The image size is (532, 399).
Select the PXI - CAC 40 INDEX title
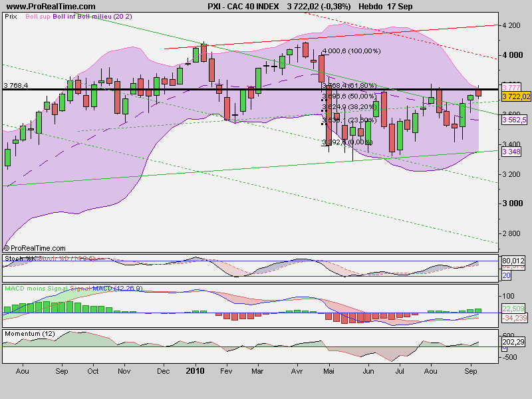(x=243, y=7)
